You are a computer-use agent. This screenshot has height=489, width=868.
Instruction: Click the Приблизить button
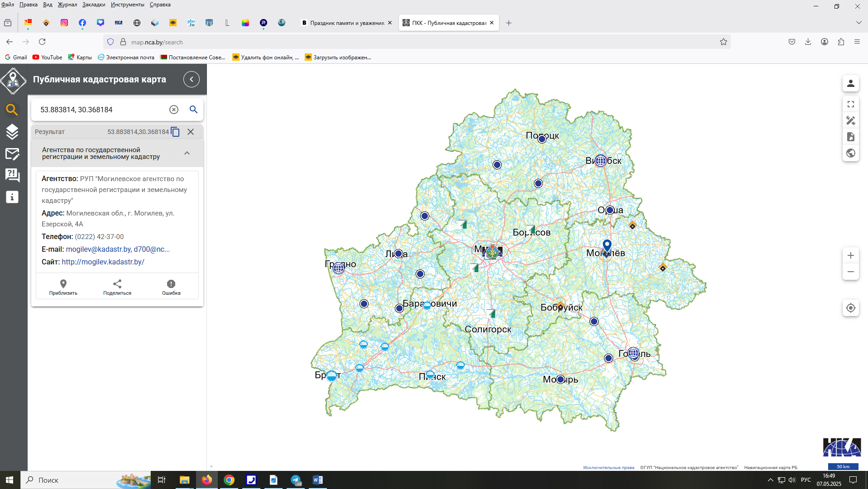tap(63, 287)
